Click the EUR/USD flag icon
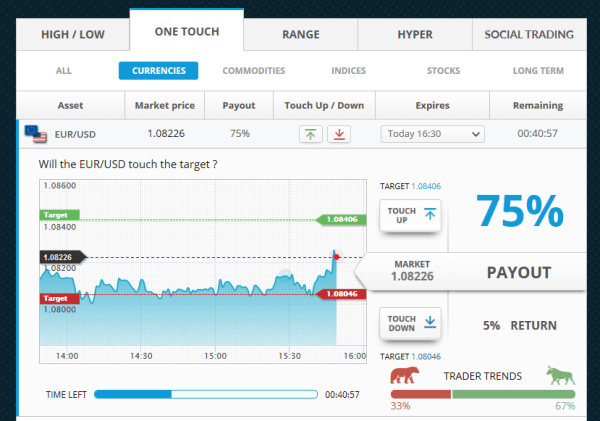The height and width of the screenshot is (421, 600). coord(35,133)
